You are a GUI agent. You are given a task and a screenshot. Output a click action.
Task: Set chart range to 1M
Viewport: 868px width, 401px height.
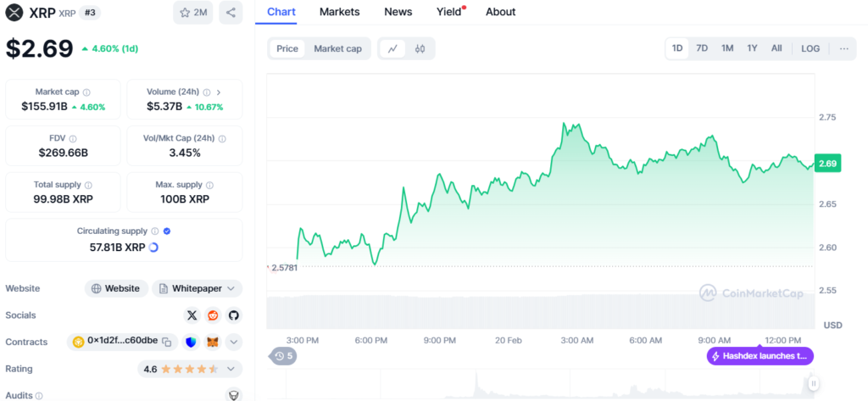point(727,48)
